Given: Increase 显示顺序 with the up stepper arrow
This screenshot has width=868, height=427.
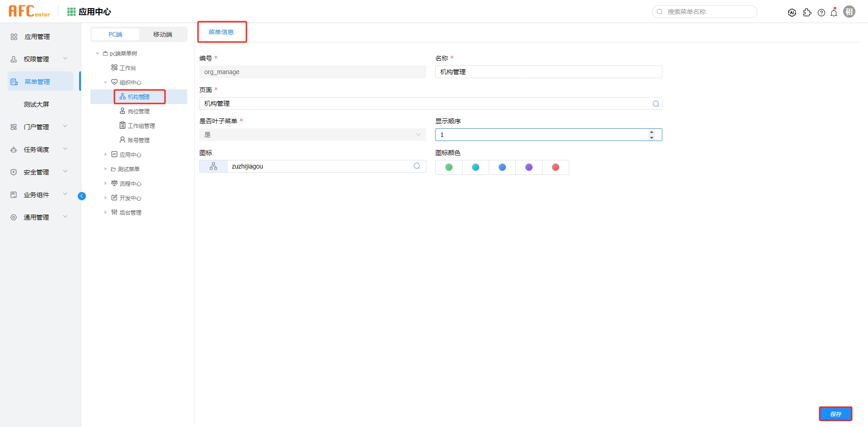Looking at the screenshot, I should click(651, 131).
